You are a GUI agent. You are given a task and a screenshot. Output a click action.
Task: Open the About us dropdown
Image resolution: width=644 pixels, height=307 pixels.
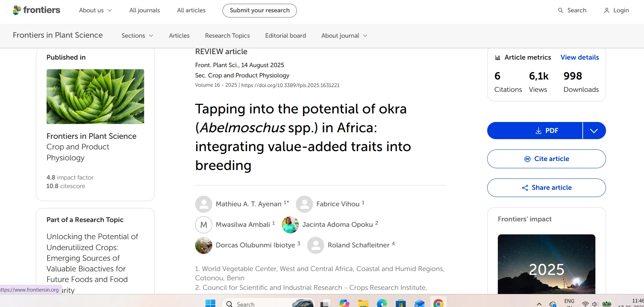pyautogui.click(x=96, y=10)
